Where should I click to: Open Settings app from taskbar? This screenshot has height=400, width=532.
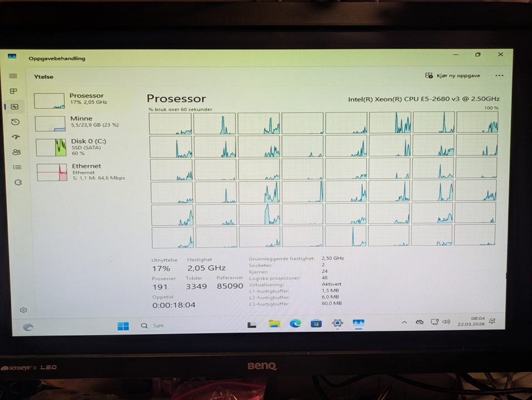[x=337, y=323]
